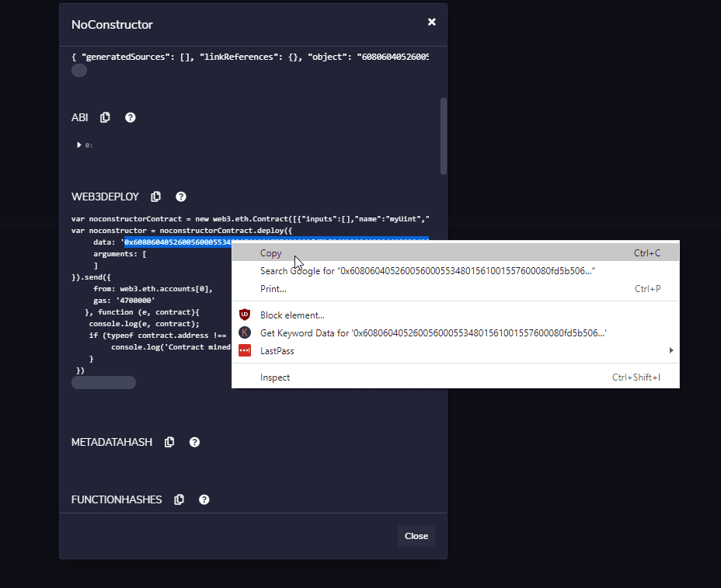Screen dimensions: 721x588
Task: Click the console.log(e, contract) line
Action: 144,324
